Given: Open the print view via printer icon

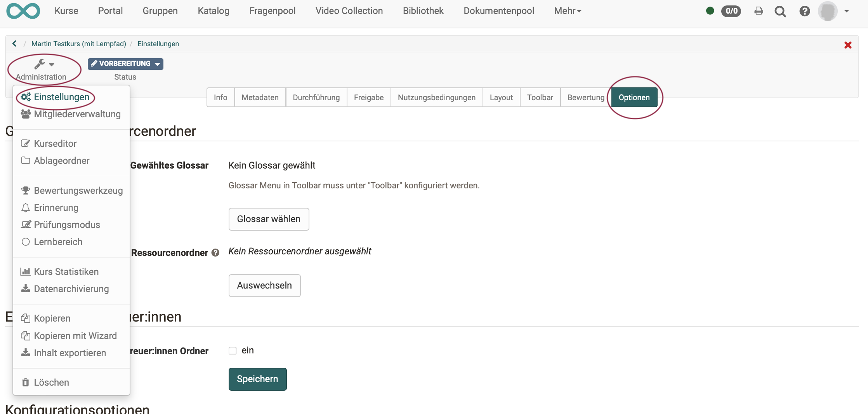Looking at the screenshot, I should click(x=759, y=11).
